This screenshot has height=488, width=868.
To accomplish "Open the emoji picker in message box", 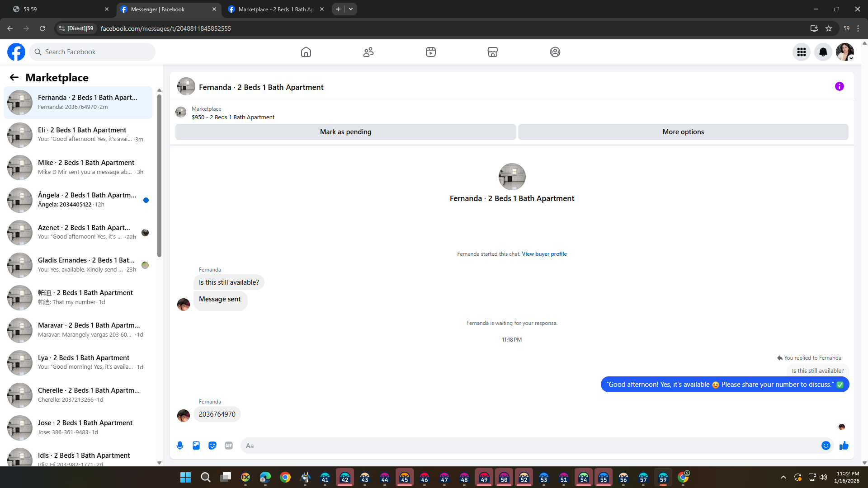I will pos(826,446).
